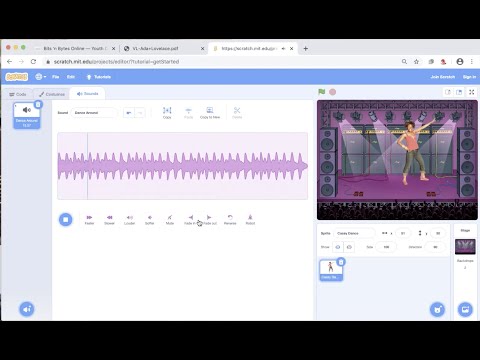Enter full screen stage mode
This screenshot has width=480, height=360.
pos(472,92)
